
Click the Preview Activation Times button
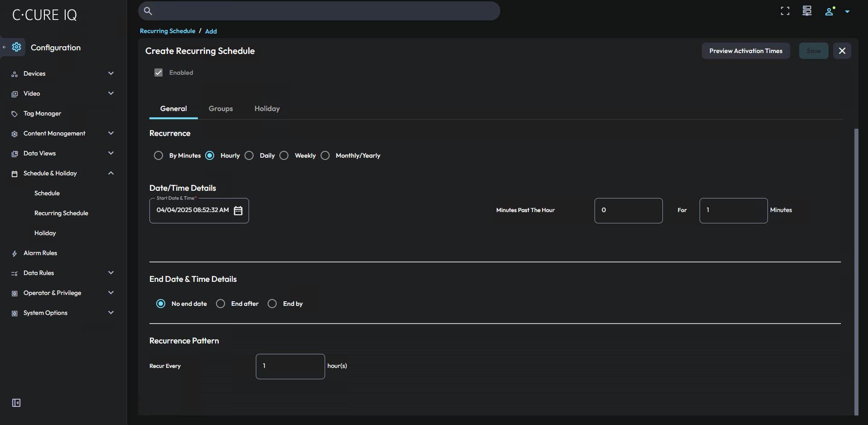point(745,51)
